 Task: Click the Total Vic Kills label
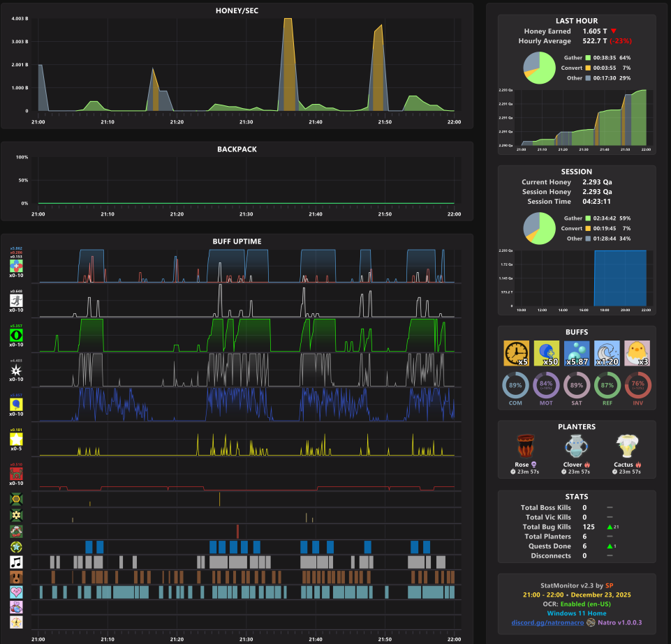pyautogui.click(x=548, y=518)
